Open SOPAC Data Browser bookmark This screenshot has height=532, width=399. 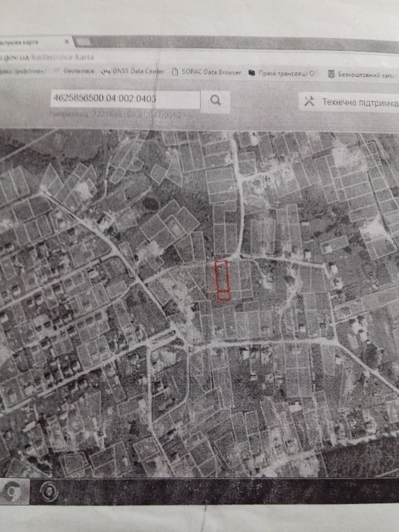pos(207,72)
